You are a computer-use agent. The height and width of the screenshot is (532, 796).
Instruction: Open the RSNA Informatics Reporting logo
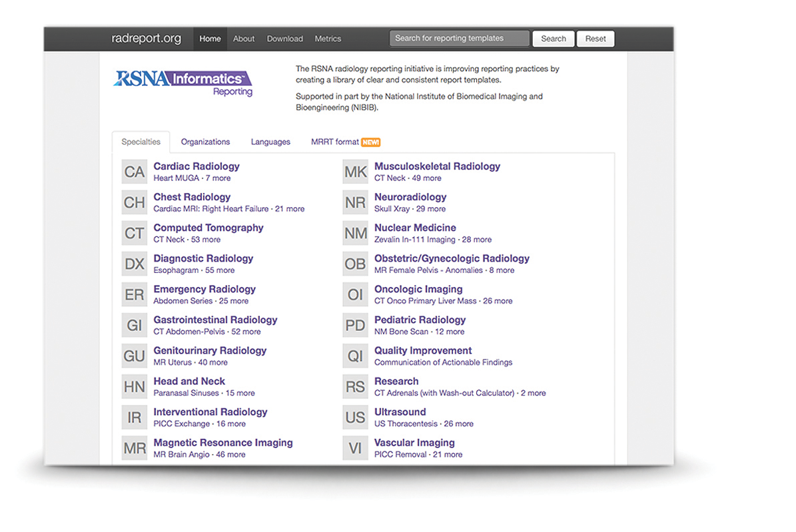coord(183,83)
